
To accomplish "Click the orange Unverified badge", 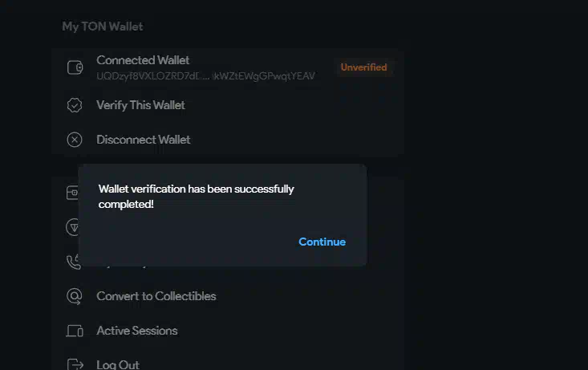I will click(x=363, y=67).
